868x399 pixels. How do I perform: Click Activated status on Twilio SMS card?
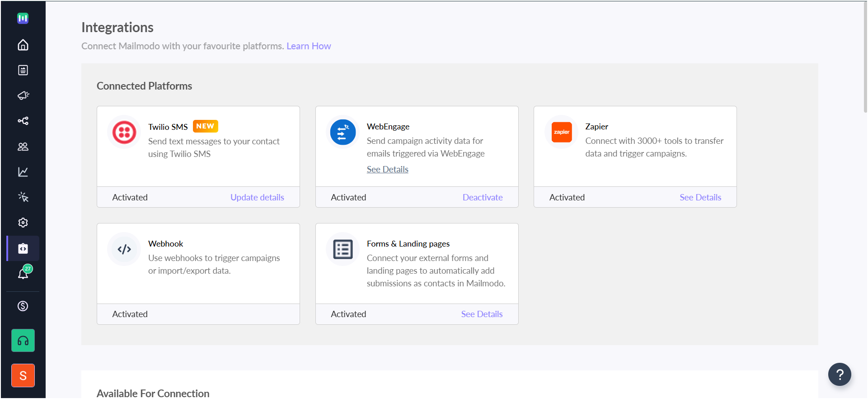click(x=130, y=197)
